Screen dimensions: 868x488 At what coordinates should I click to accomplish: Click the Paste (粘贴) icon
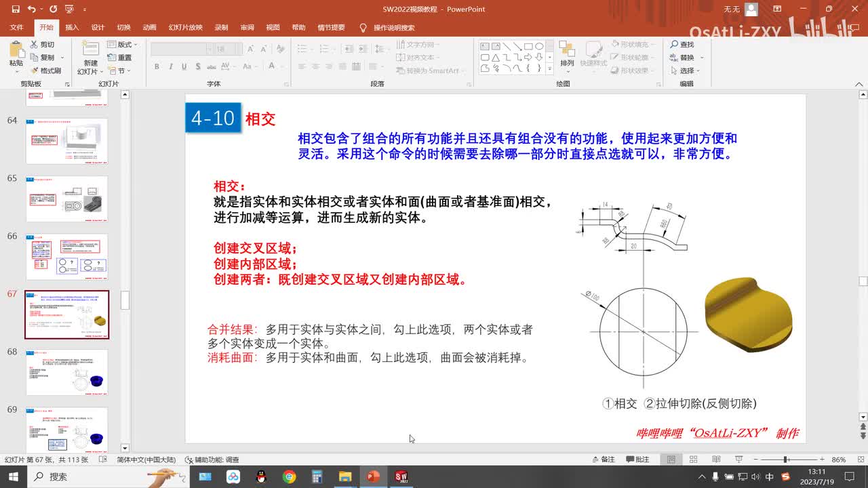pyautogui.click(x=16, y=49)
